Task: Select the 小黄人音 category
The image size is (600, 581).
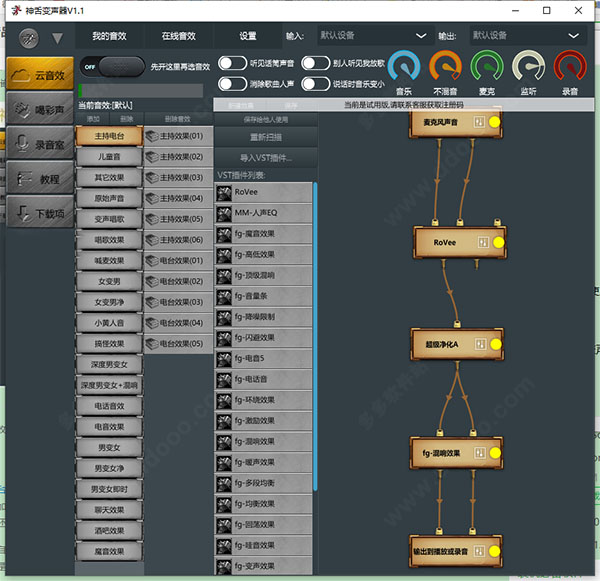Action: click(109, 323)
